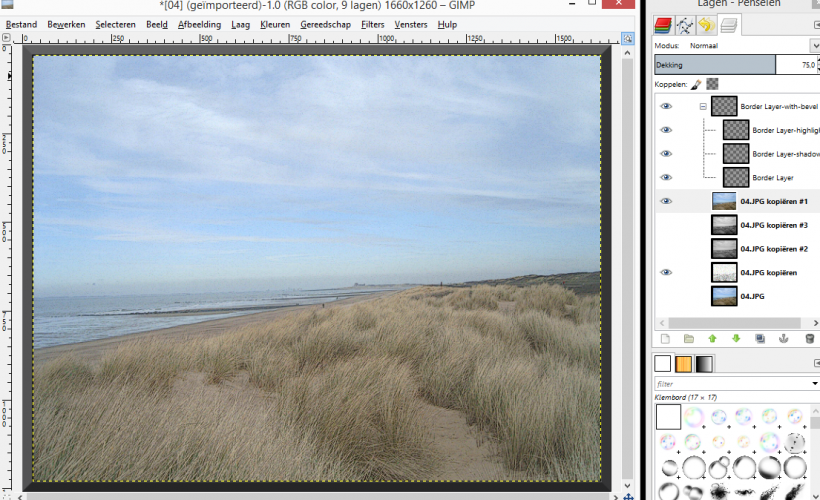
Task: Open the Filters menu
Action: 372,24
